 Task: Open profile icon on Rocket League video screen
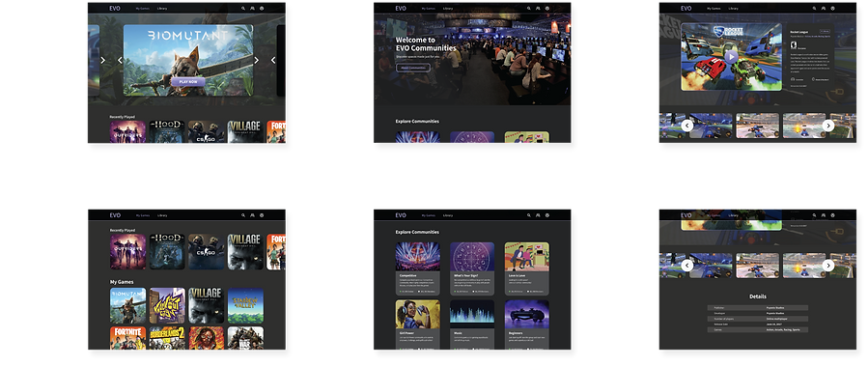point(833,9)
